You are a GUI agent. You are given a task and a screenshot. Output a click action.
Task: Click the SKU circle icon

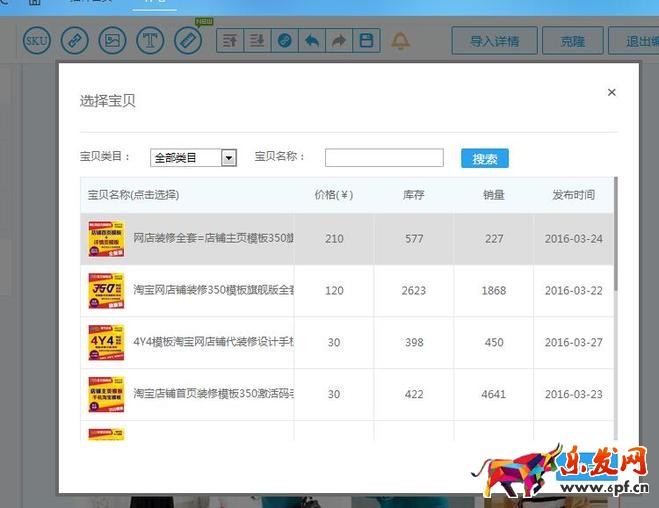(x=37, y=41)
